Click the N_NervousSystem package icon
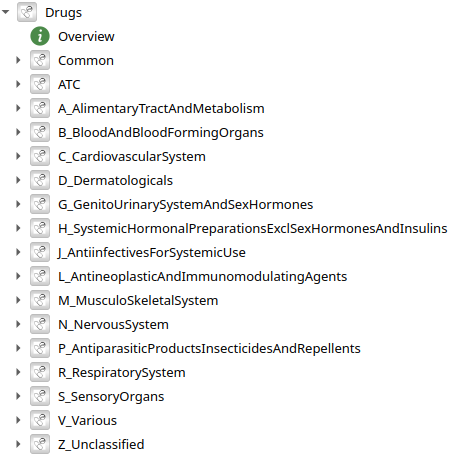This screenshot has height=455, width=453. tap(40, 324)
